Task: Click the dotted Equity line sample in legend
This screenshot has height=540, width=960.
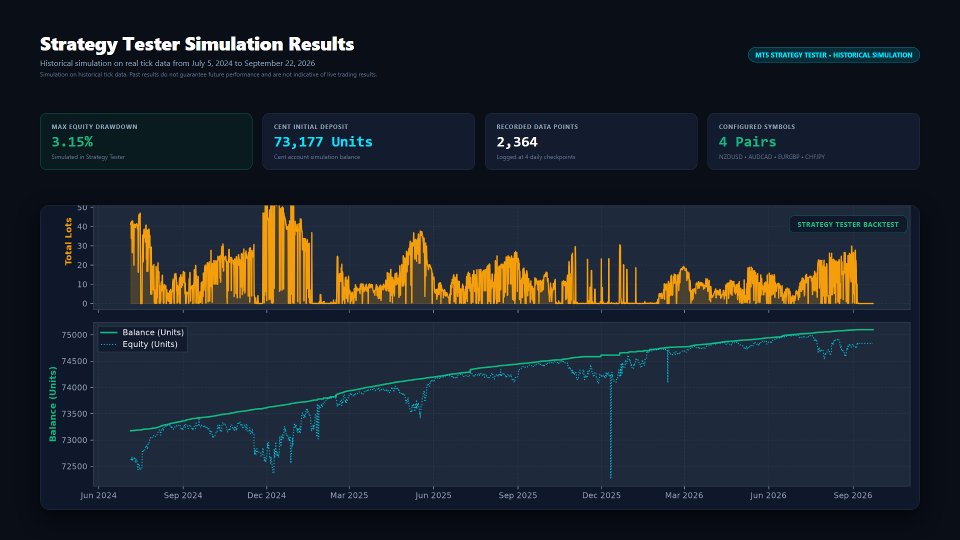Action: point(109,344)
